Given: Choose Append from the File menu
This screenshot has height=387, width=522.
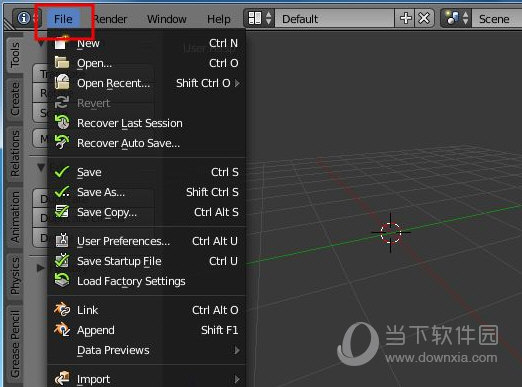Looking at the screenshot, I should pos(147,330).
